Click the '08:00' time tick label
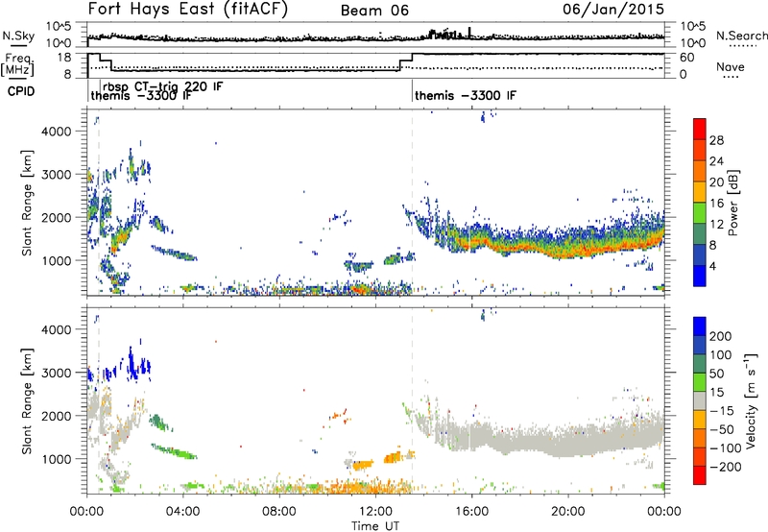 (x=279, y=512)
